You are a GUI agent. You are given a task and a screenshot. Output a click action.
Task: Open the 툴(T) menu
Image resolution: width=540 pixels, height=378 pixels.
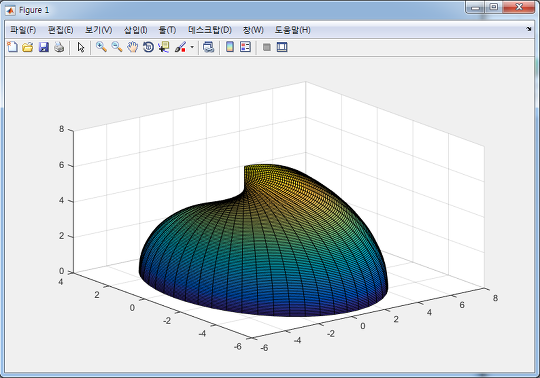pyautogui.click(x=167, y=30)
